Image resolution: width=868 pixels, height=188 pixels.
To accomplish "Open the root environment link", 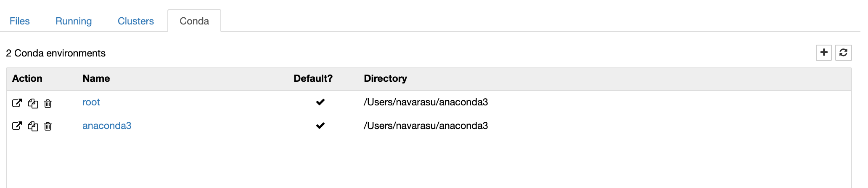I will point(91,102).
